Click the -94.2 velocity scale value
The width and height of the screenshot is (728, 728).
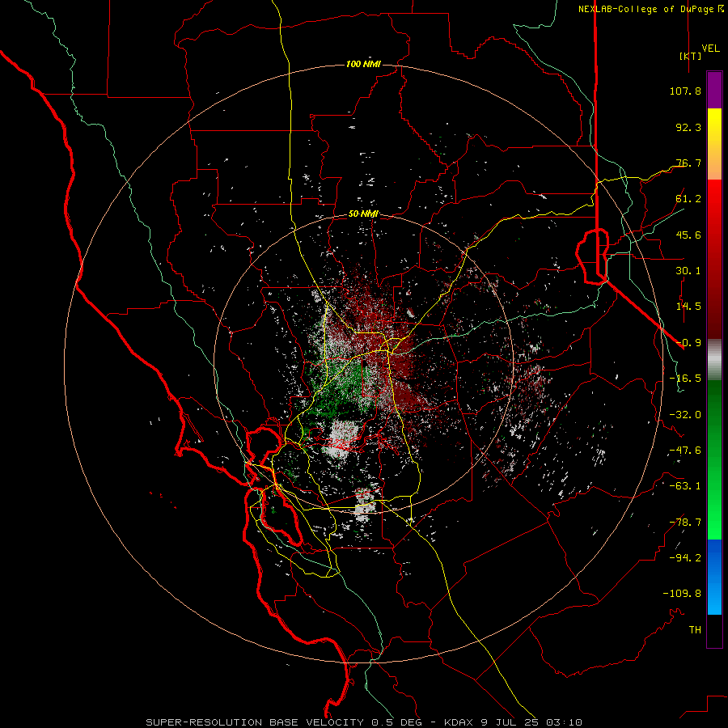point(685,557)
